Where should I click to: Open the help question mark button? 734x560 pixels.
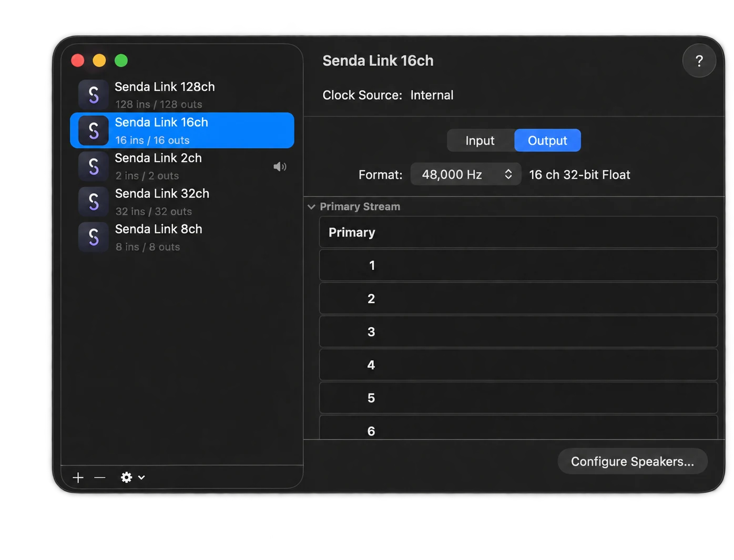click(x=699, y=61)
